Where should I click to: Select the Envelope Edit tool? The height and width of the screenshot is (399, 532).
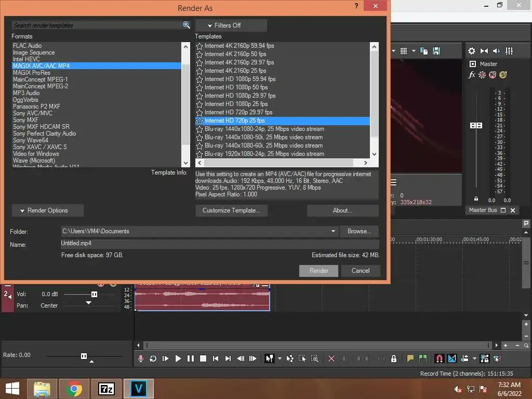290,358
